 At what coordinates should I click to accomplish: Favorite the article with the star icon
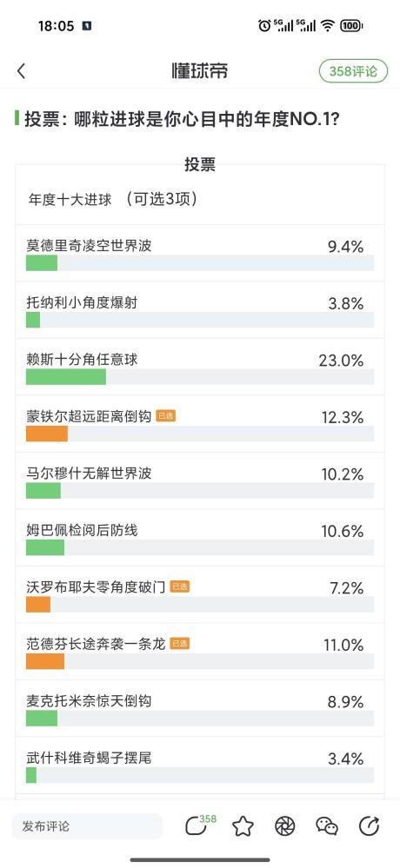(243, 826)
